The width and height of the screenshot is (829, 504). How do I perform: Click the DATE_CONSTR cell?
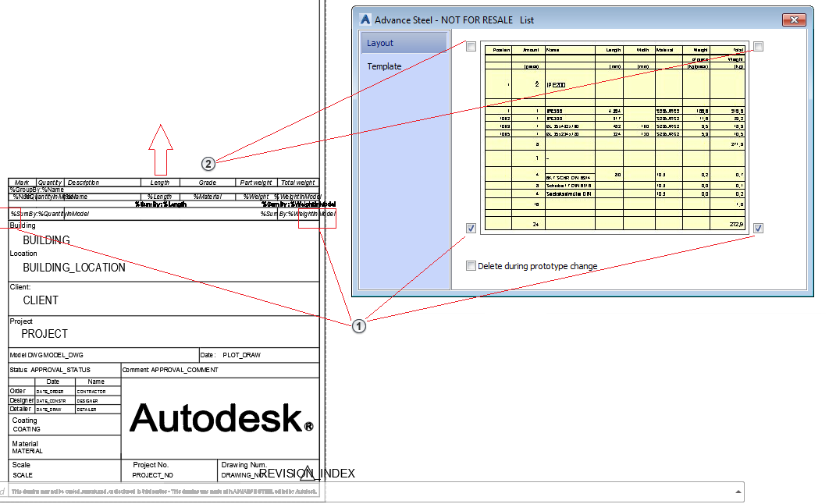coord(52,401)
